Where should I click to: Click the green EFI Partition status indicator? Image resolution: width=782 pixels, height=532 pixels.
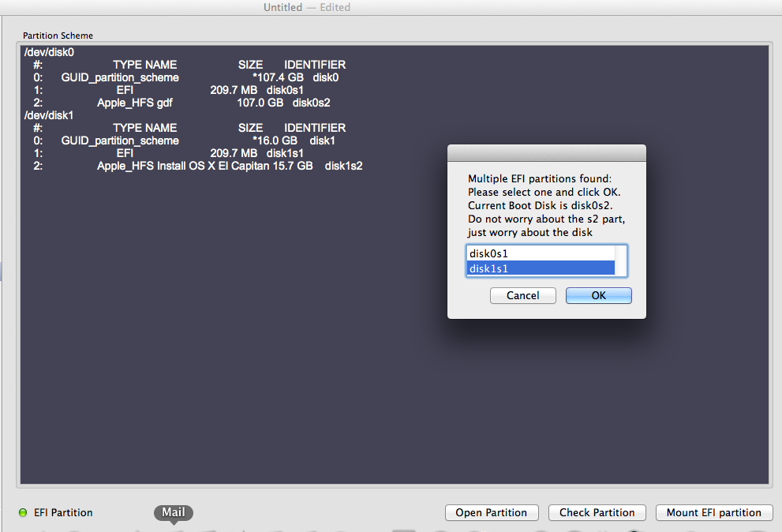point(22,512)
